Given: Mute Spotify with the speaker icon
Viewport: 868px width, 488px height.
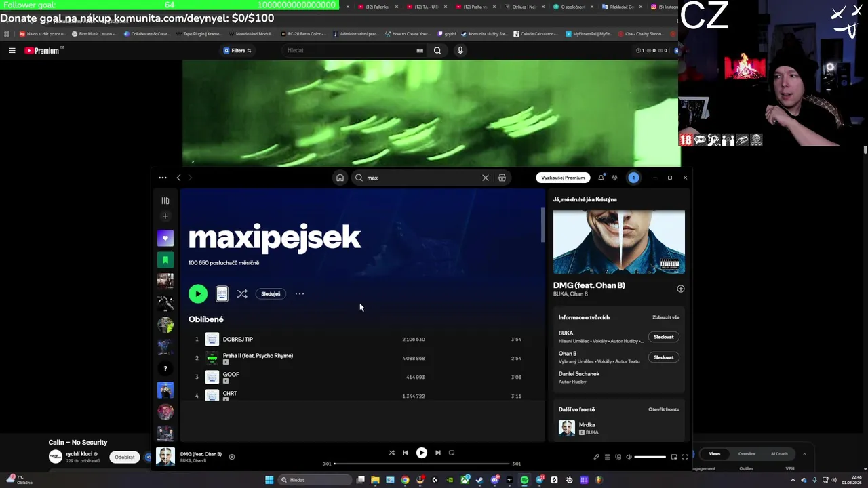Looking at the screenshot, I should tap(629, 457).
